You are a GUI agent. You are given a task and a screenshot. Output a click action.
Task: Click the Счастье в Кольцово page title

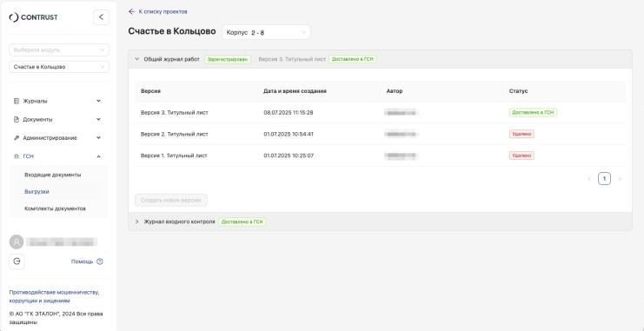coord(172,31)
